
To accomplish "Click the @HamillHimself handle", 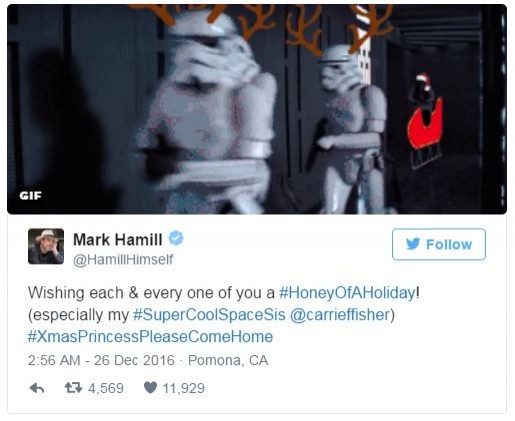I will (x=123, y=259).
